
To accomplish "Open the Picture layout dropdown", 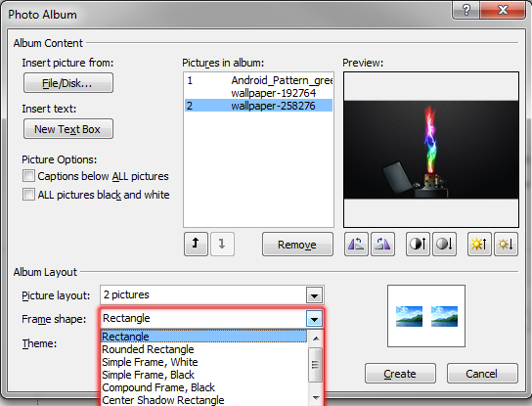I will coord(314,295).
